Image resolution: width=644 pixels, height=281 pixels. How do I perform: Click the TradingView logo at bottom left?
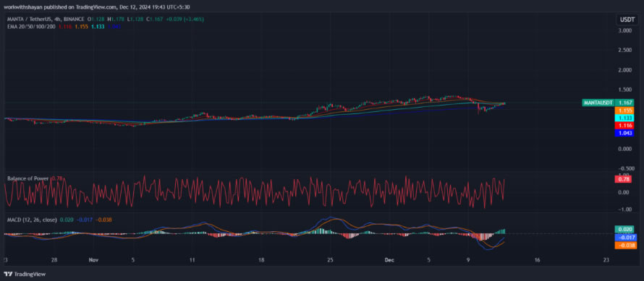(x=25, y=274)
